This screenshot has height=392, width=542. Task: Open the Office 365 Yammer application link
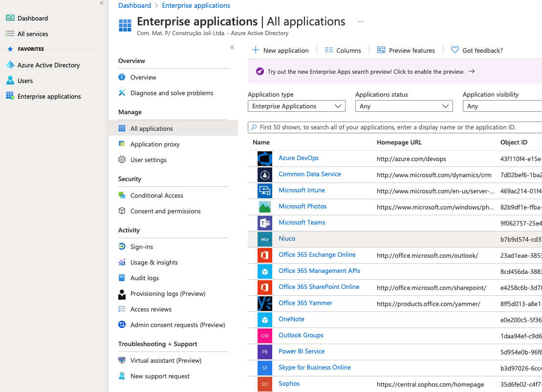click(305, 303)
